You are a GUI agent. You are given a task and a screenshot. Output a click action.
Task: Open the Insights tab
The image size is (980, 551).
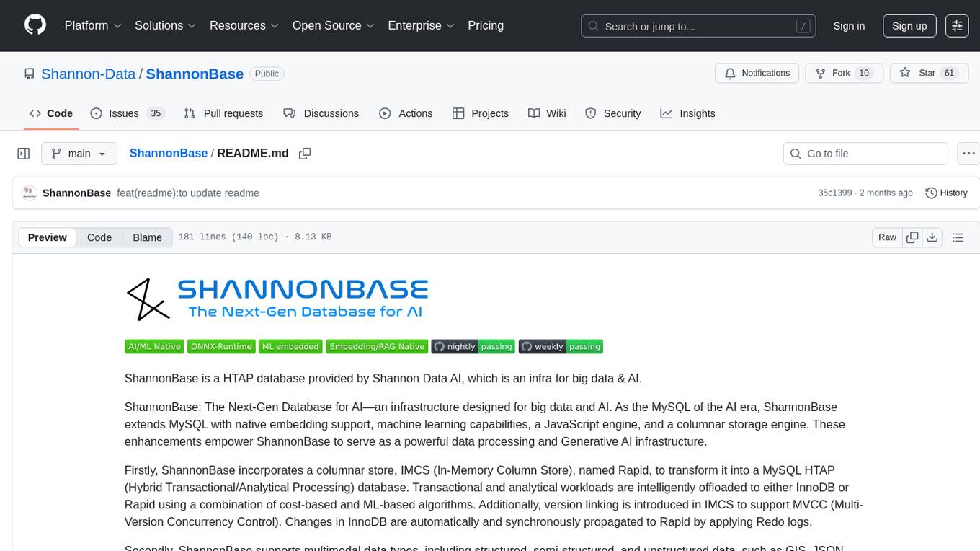[687, 113]
